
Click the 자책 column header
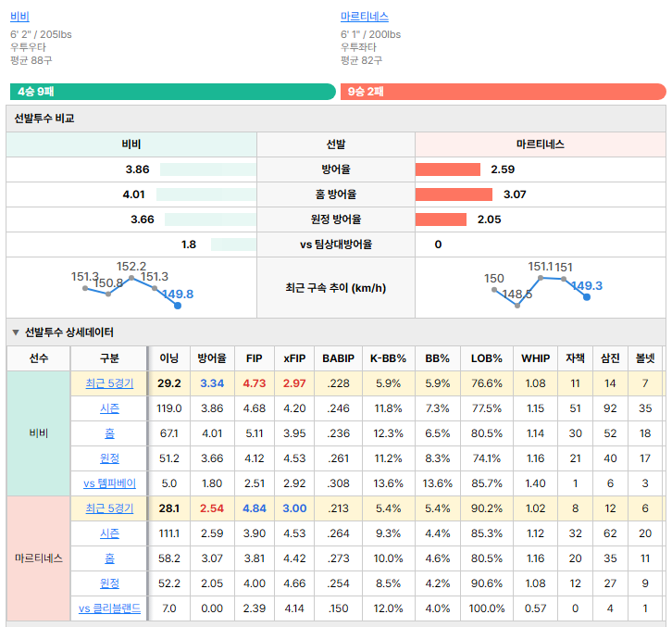pos(575,358)
